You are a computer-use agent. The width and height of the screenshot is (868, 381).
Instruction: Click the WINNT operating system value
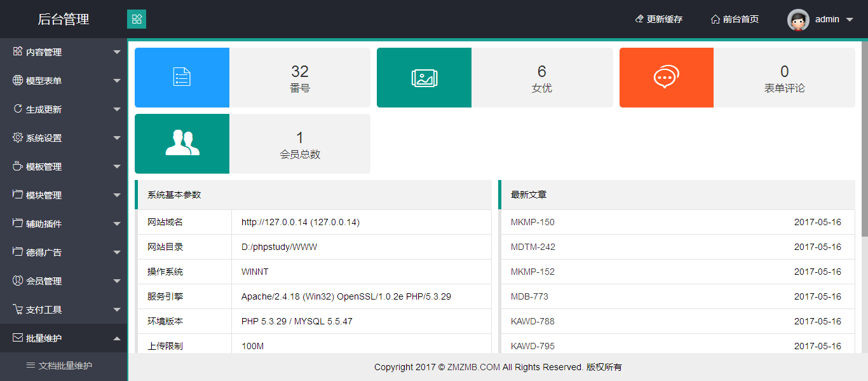255,272
